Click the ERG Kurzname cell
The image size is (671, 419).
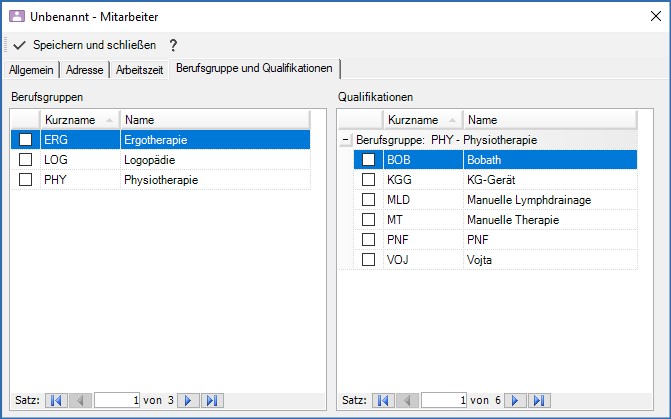(x=80, y=140)
